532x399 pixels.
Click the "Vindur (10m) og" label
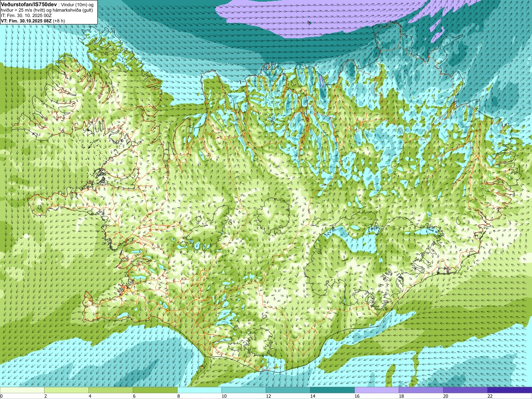coord(78,5)
